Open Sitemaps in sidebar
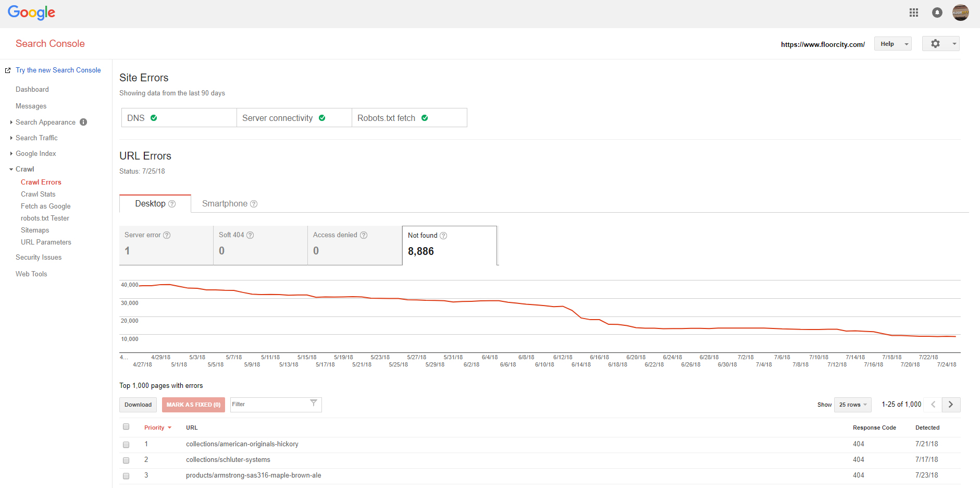The width and height of the screenshot is (980, 488). pyautogui.click(x=35, y=230)
